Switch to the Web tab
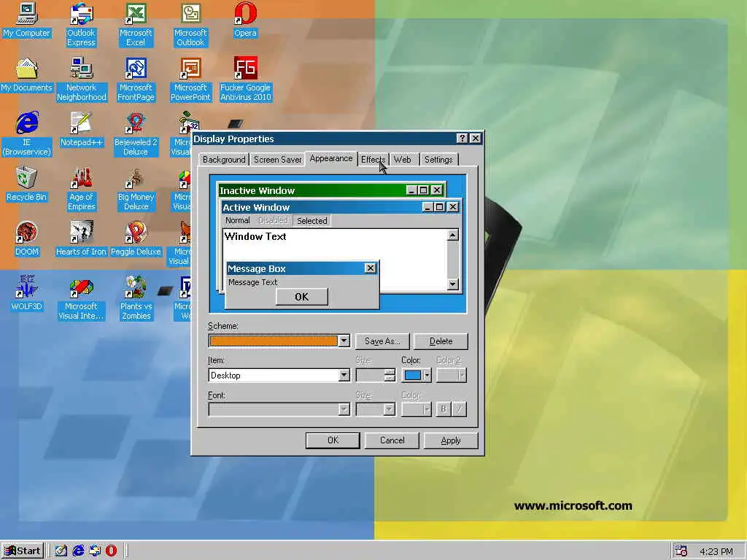 click(x=403, y=160)
